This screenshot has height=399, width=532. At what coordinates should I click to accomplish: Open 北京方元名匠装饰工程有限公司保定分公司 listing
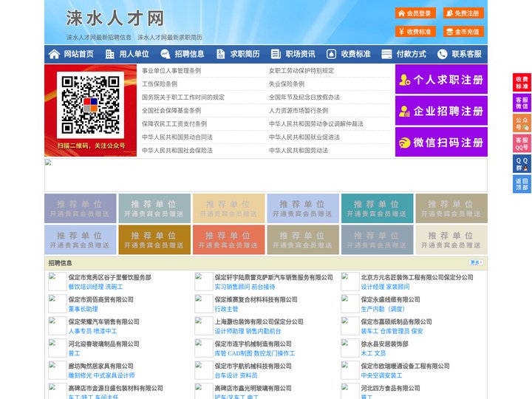tap(417, 277)
